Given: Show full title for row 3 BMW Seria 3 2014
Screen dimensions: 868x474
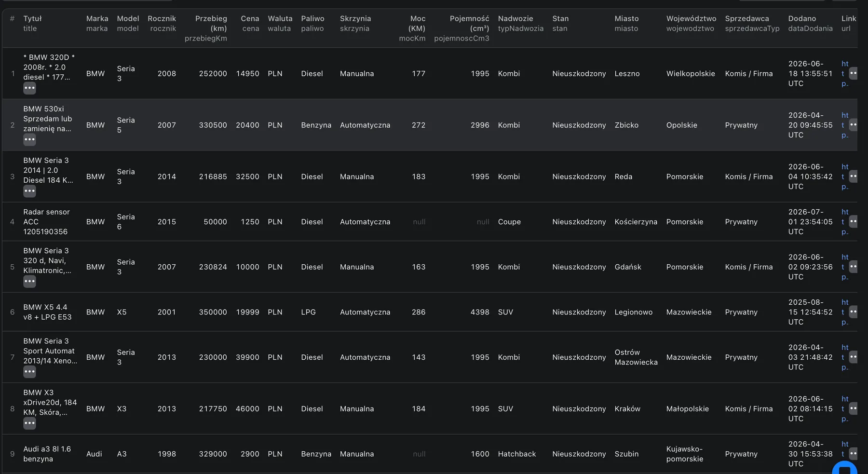Looking at the screenshot, I should point(29,191).
